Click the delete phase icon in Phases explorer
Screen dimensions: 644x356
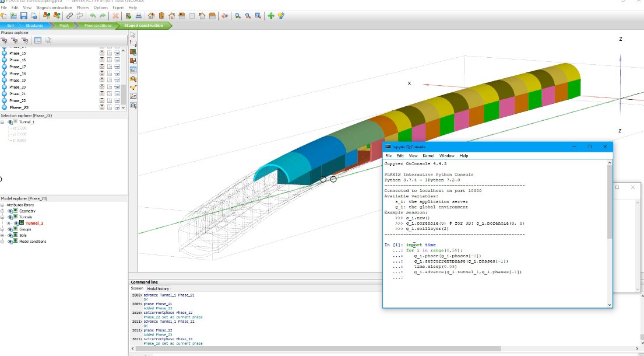[24, 40]
